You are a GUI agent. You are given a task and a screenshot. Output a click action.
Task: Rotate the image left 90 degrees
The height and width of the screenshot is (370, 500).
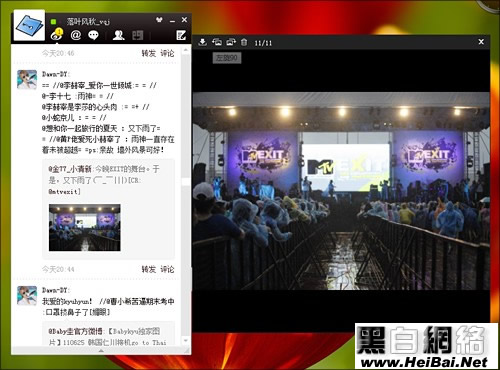click(216, 42)
